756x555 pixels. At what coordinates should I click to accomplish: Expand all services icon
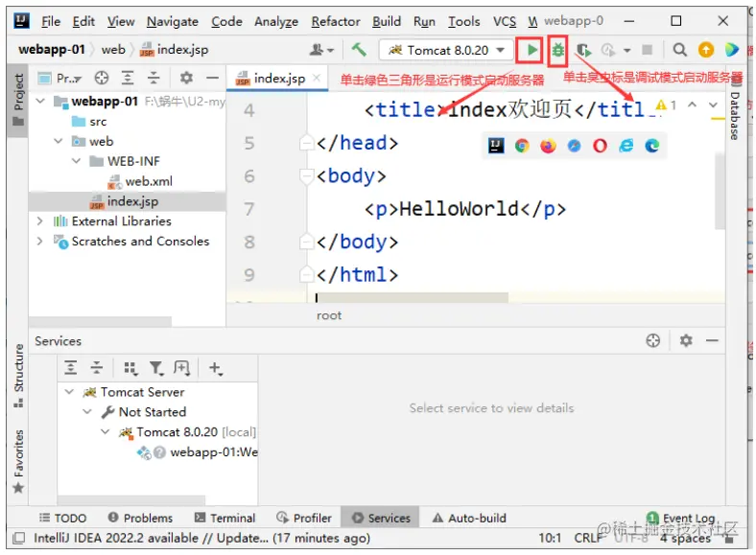tap(71, 368)
